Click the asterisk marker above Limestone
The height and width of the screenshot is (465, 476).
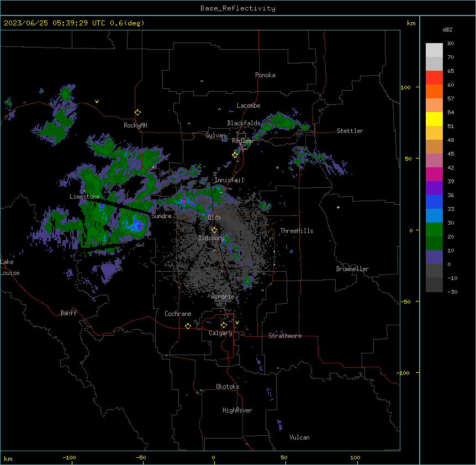(84, 191)
